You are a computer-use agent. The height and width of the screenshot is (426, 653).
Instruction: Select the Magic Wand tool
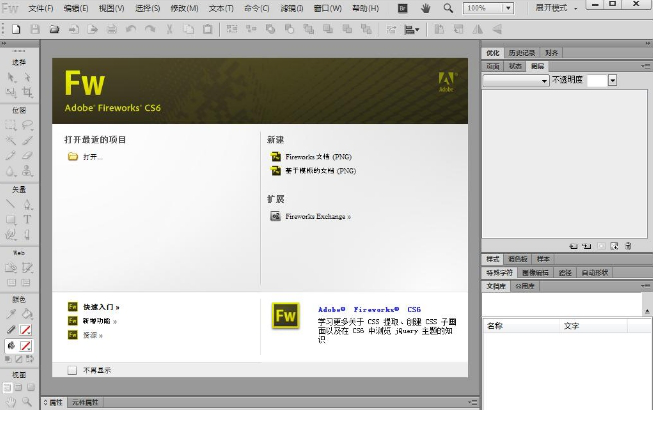11,140
